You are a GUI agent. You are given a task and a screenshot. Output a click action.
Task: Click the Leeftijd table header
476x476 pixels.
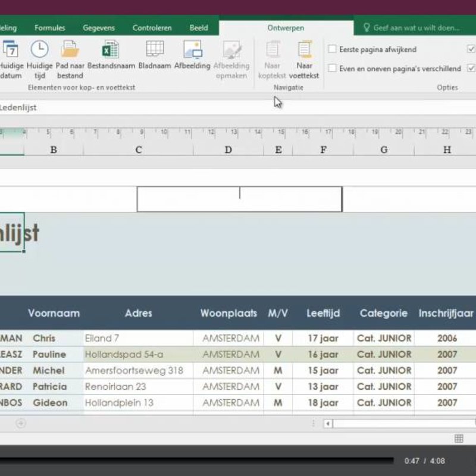[x=323, y=313]
